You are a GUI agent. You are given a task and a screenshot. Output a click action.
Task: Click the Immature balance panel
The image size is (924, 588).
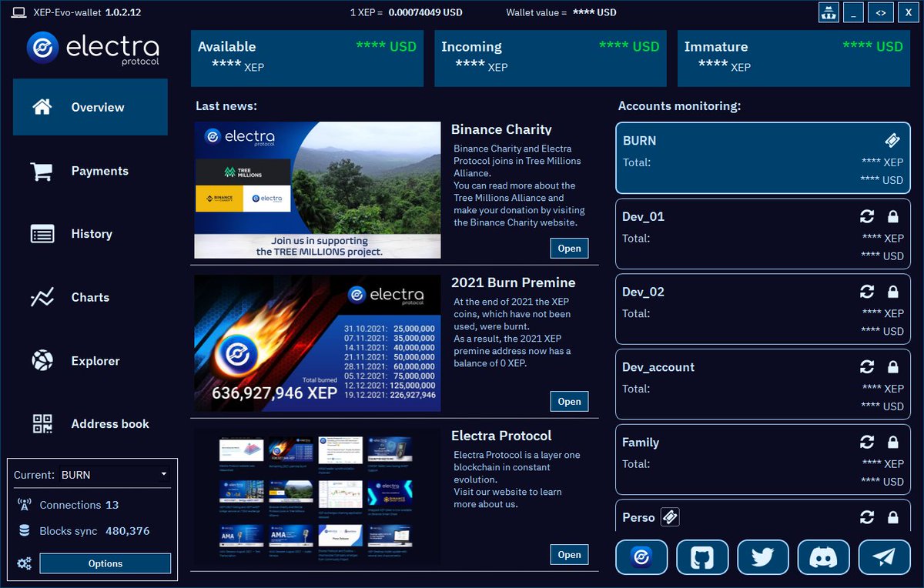(x=794, y=58)
